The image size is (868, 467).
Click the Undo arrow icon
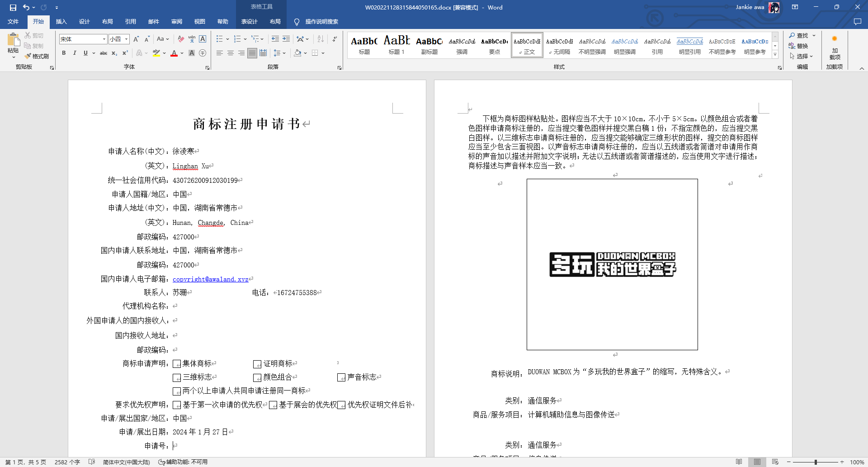26,7
